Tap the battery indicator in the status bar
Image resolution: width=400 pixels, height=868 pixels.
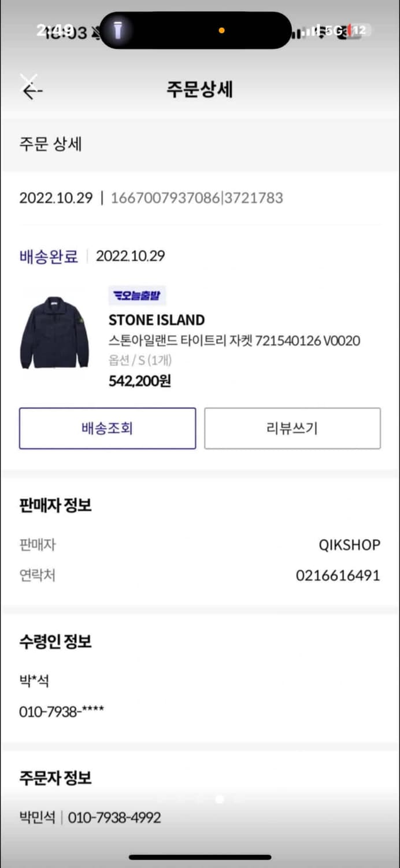(x=359, y=30)
